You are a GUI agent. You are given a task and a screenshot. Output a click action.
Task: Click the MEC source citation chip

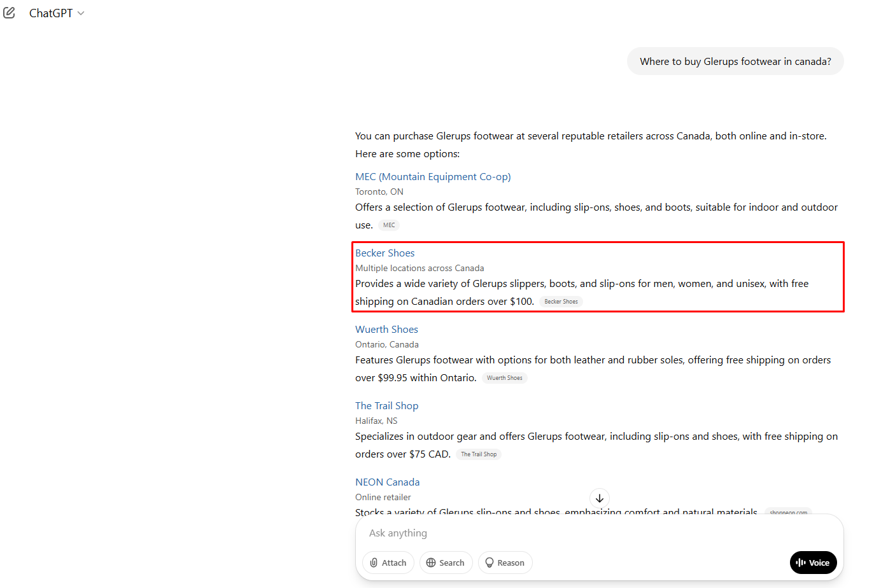(x=389, y=225)
